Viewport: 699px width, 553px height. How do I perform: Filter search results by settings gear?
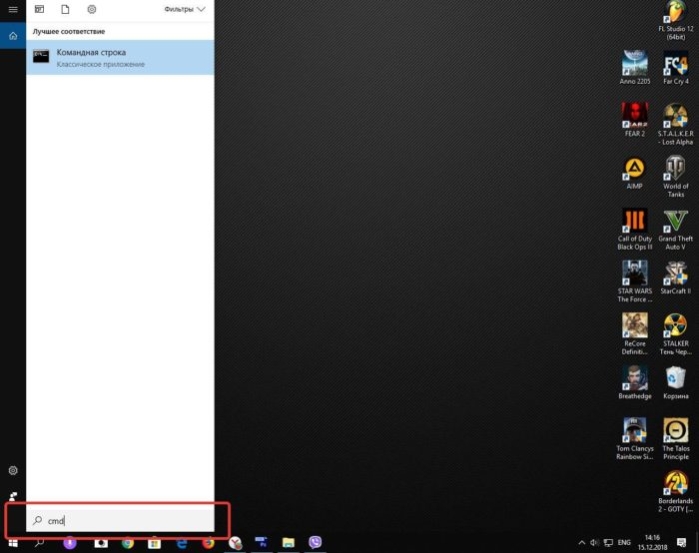[x=91, y=9]
